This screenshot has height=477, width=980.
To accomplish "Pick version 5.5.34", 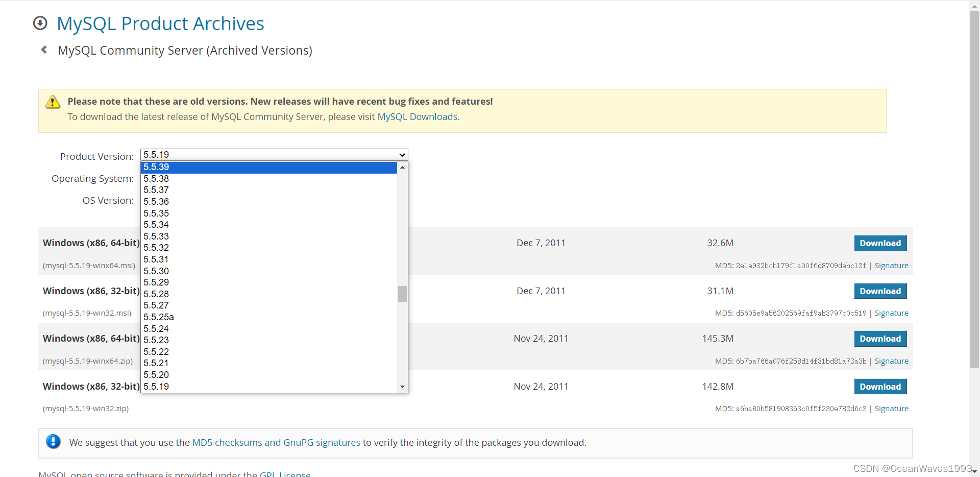I will (x=269, y=225).
